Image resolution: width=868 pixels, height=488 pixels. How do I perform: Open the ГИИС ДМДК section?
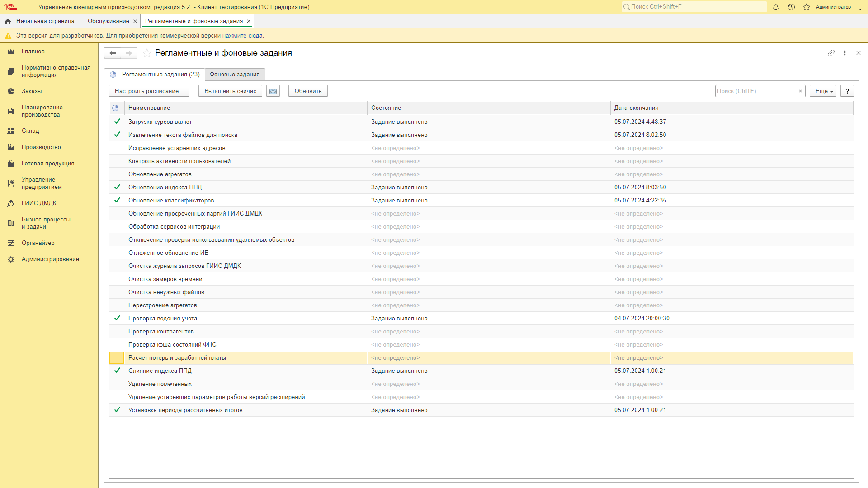tap(49, 203)
